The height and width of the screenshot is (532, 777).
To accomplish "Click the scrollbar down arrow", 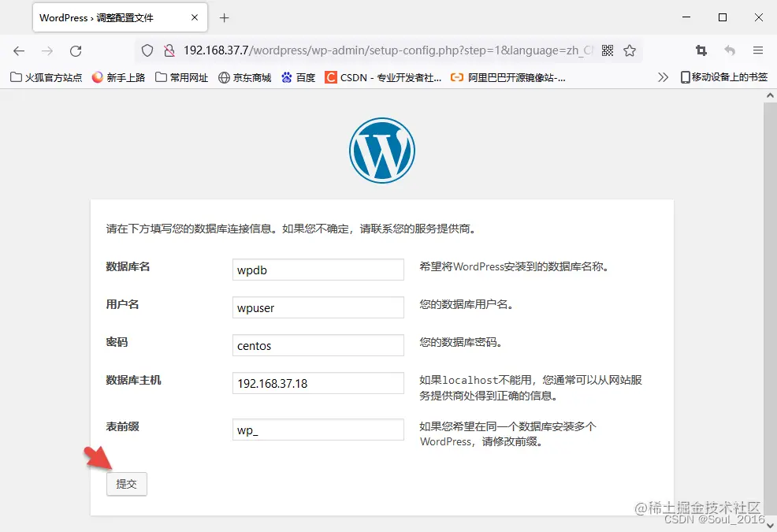I will tap(770, 525).
